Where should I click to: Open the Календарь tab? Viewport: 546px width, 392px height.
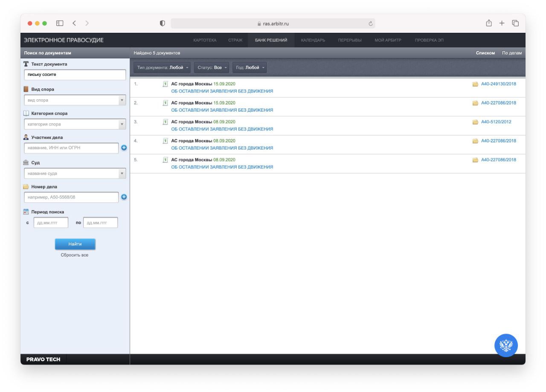coord(313,40)
